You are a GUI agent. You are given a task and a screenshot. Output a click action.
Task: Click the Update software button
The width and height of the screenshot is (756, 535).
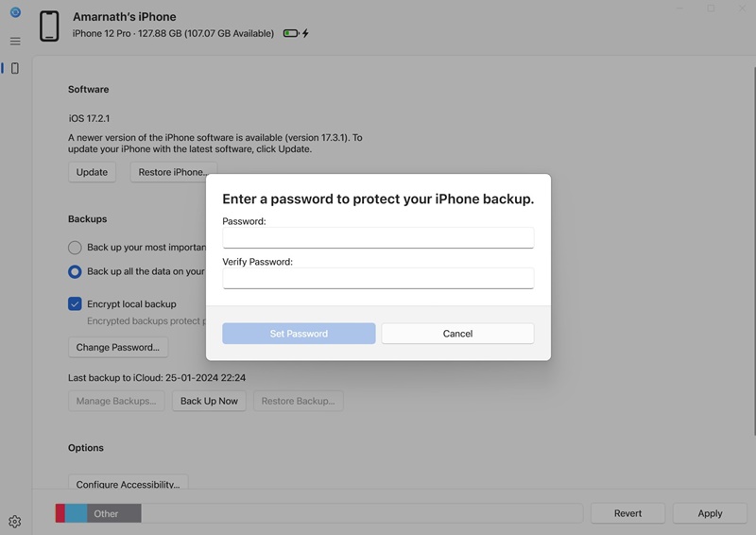tap(92, 172)
